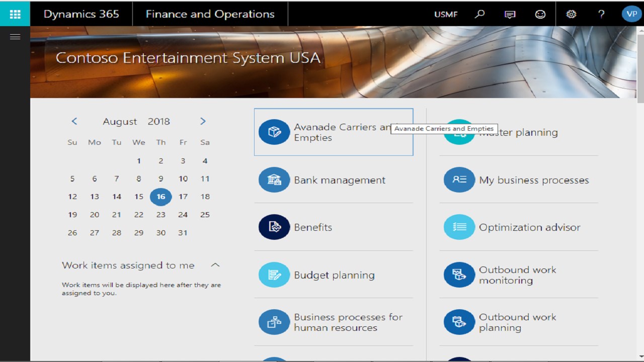This screenshot has width=644, height=362.
Task: Select August 10 in the calendar
Action: point(183,178)
